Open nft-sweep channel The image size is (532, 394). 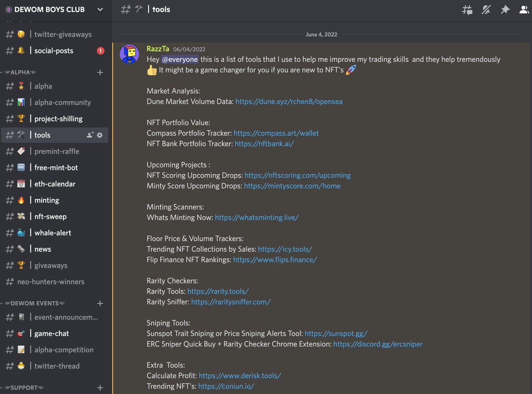click(x=54, y=217)
